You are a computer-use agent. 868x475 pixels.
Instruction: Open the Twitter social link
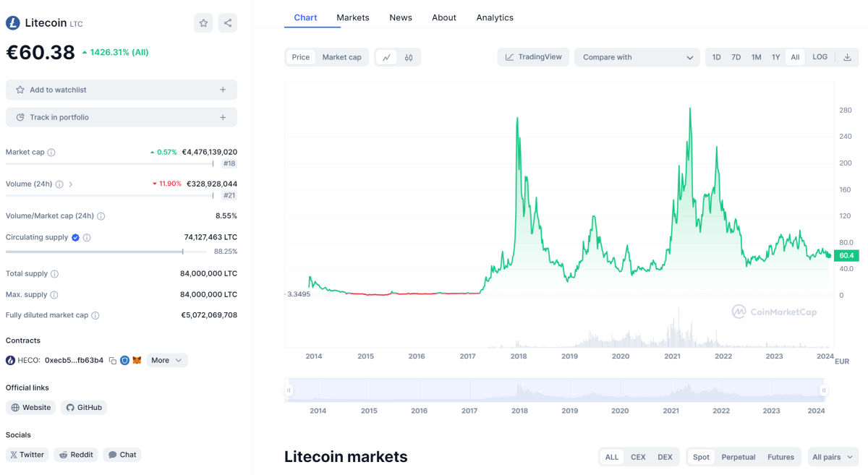click(x=27, y=455)
